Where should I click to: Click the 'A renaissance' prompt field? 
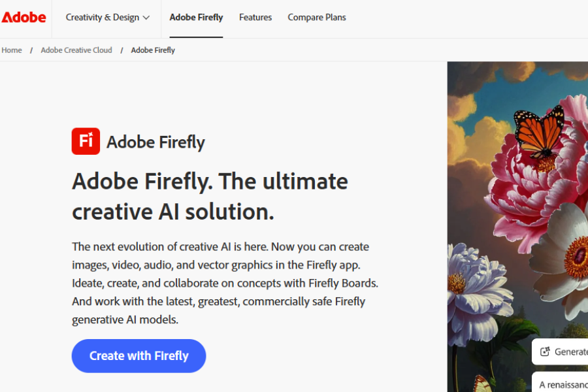[560, 382]
